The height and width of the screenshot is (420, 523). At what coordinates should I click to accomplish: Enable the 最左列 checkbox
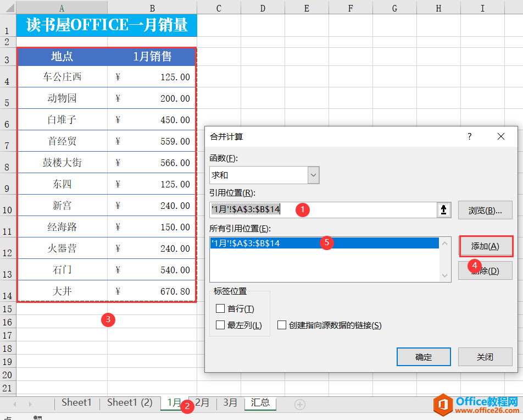tap(220, 325)
